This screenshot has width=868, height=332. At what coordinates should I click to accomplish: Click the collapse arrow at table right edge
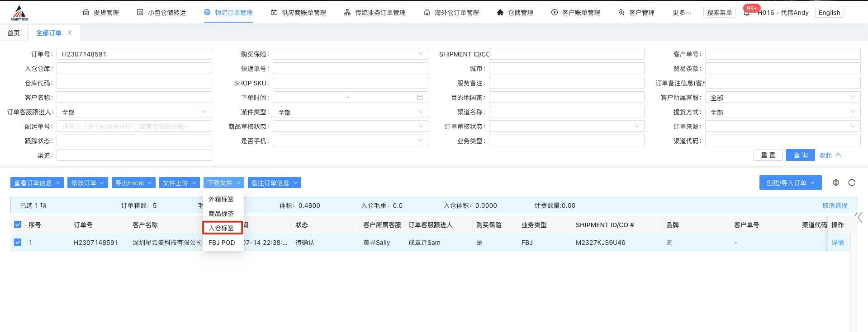coord(859,218)
